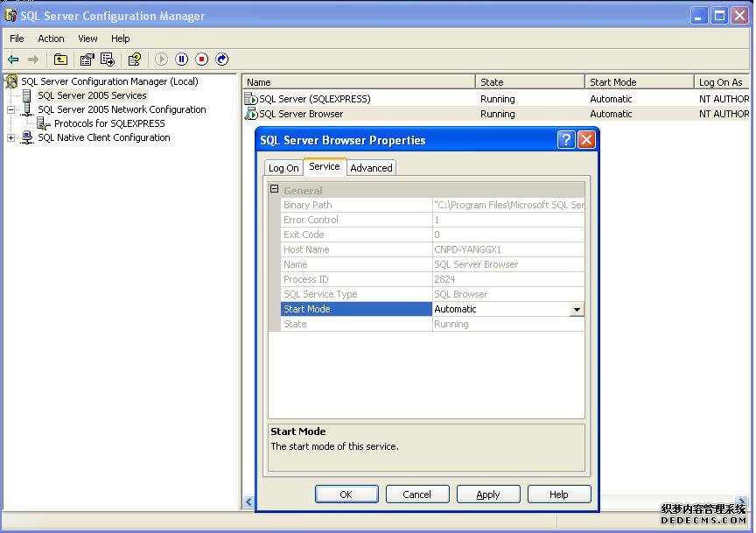Click the dialog's question mark help button
Screen dimensions: 756x533
[x=565, y=139]
